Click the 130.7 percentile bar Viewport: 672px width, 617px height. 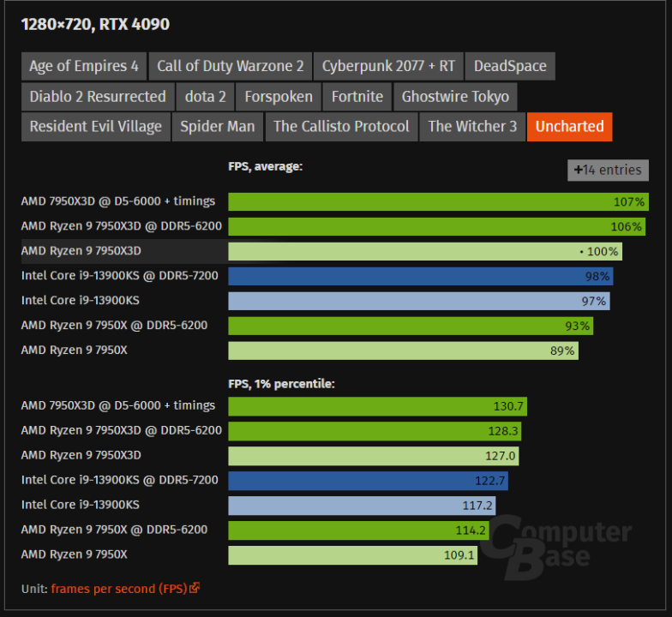tap(377, 406)
